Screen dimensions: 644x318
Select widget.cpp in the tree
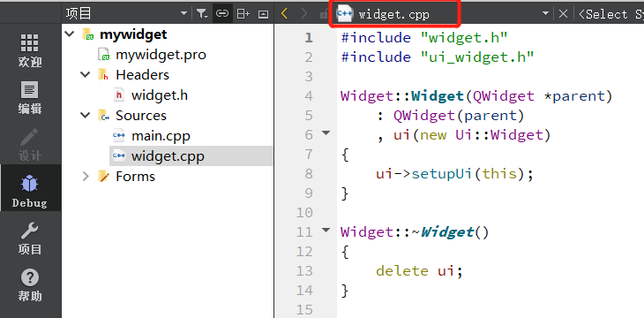pyautogui.click(x=168, y=156)
